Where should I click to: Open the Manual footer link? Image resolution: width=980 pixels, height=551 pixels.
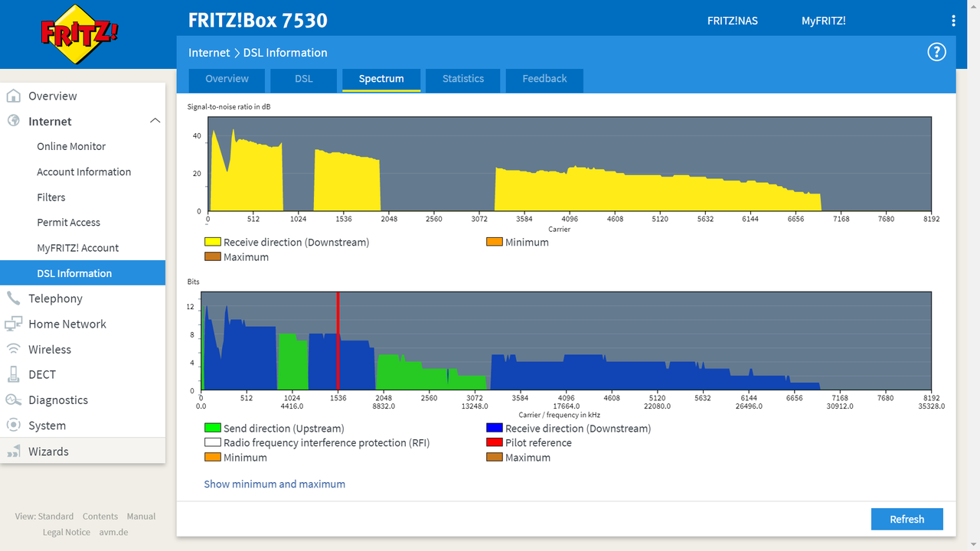coord(141,517)
